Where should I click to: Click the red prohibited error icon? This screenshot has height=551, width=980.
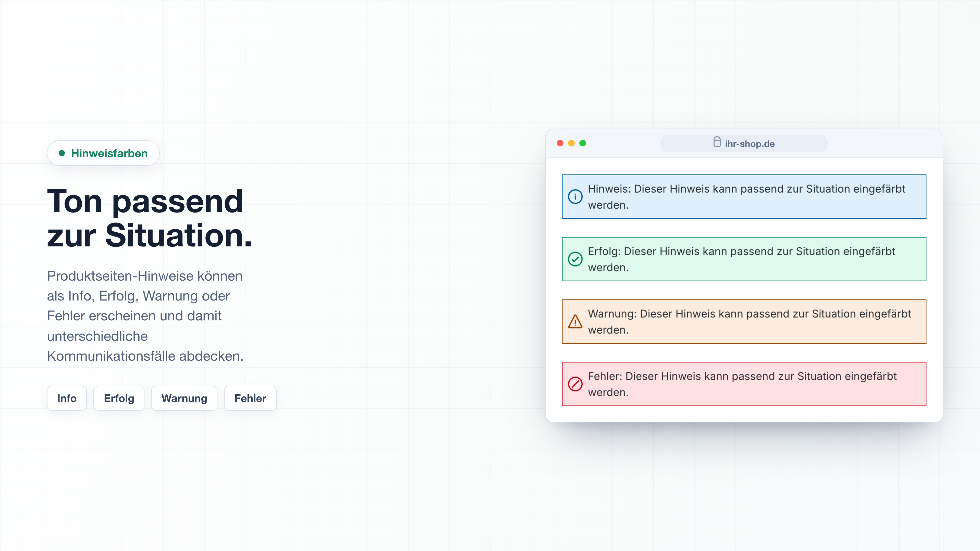[x=575, y=384]
